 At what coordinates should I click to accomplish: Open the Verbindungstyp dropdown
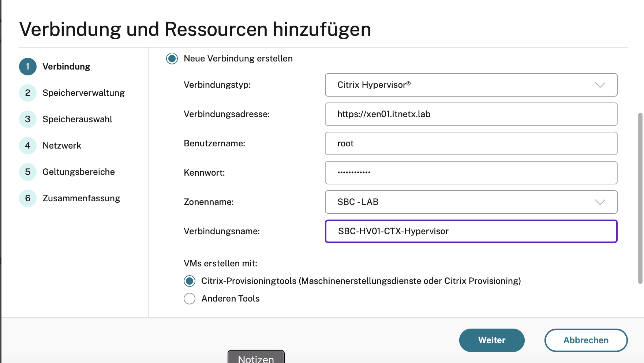point(471,85)
